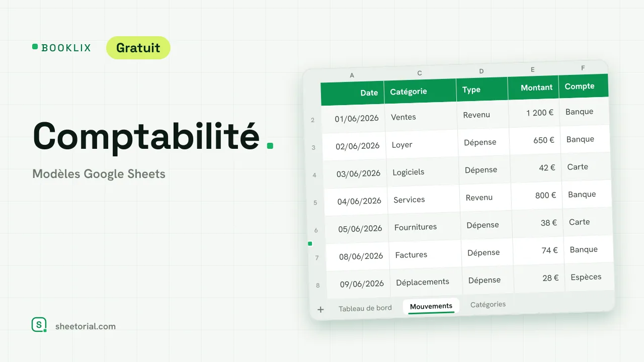Click the 38 € amount cell

pos(538,223)
